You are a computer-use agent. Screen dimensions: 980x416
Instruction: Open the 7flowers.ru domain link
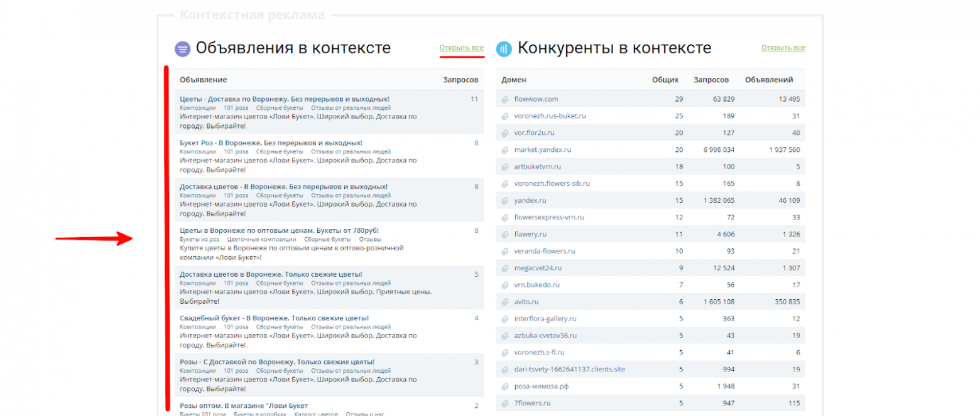coord(532,403)
